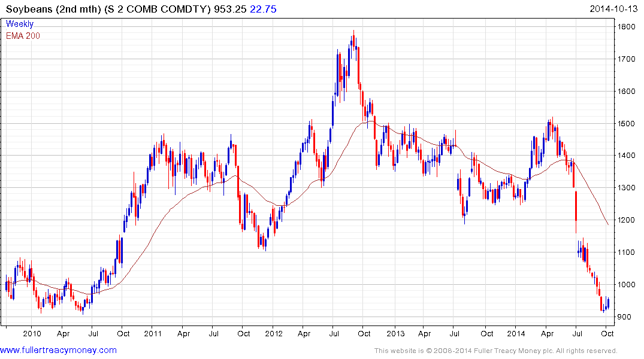Click the Soybeans chart title text

pos(108,9)
